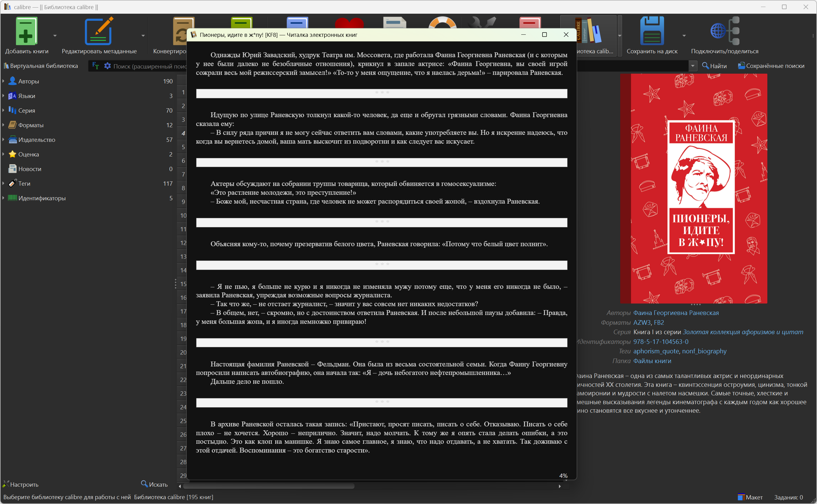Open Файлы книги folder link
This screenshot has height=504, width=817.
tap(652, 361)
